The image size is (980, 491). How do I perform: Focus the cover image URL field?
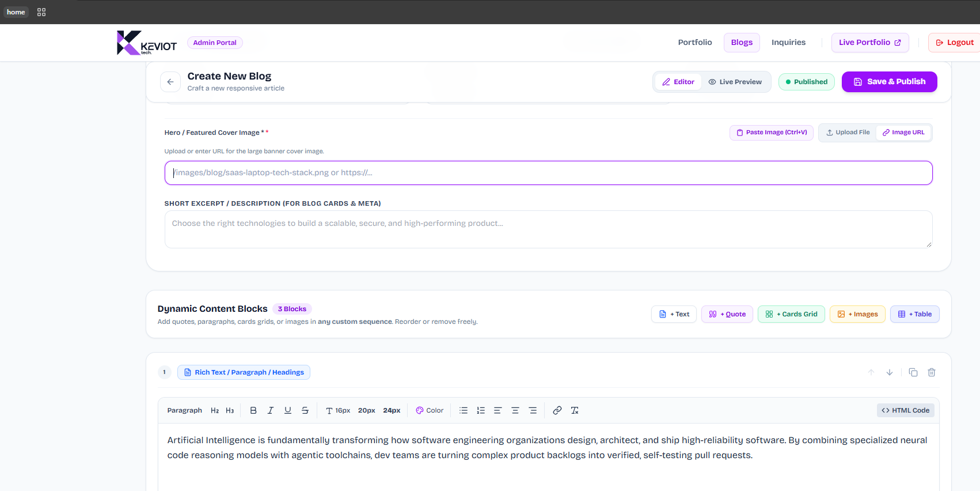548,173
